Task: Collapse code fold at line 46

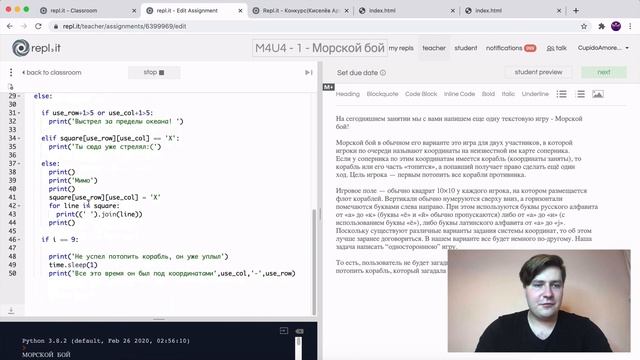Action: [19, 240]
